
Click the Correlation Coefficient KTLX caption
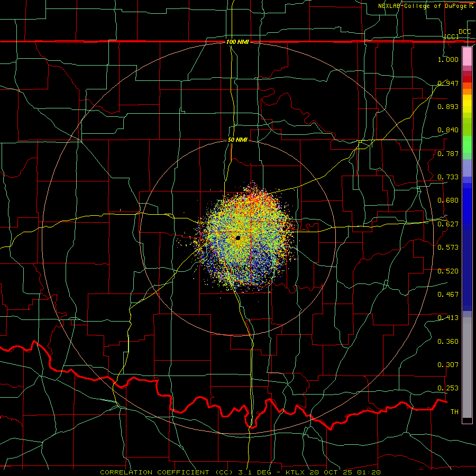(240, 472)
